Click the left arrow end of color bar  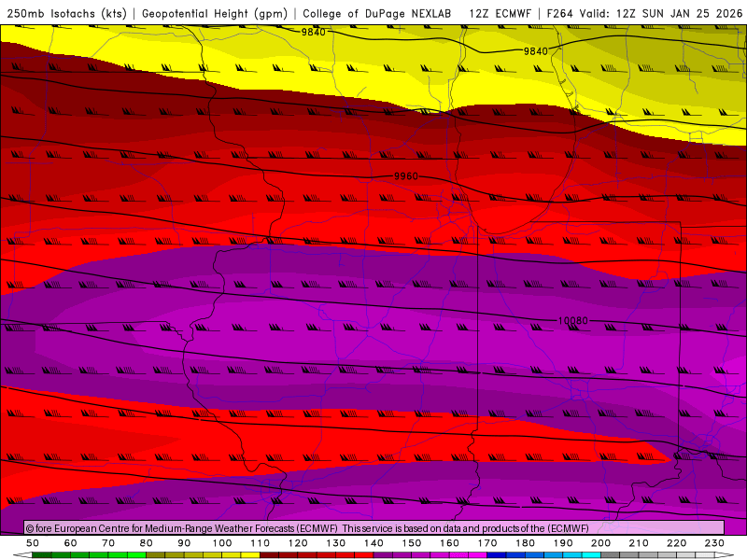click(22, 555)
